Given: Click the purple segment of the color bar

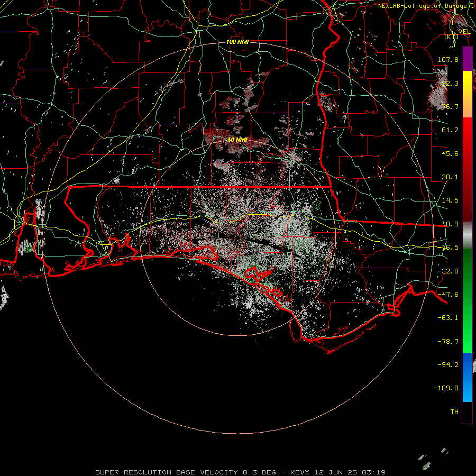Looking at the screenshot, I should click(x=467, y=59).
